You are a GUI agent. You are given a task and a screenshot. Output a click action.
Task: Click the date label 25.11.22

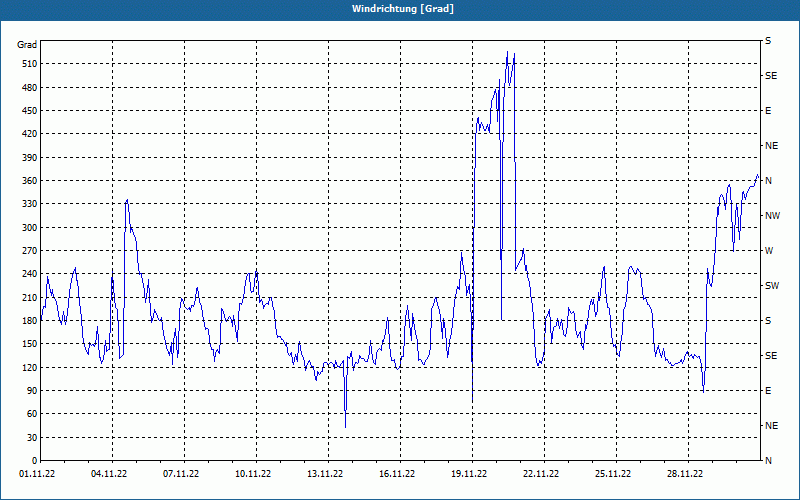tap(613, 473)
